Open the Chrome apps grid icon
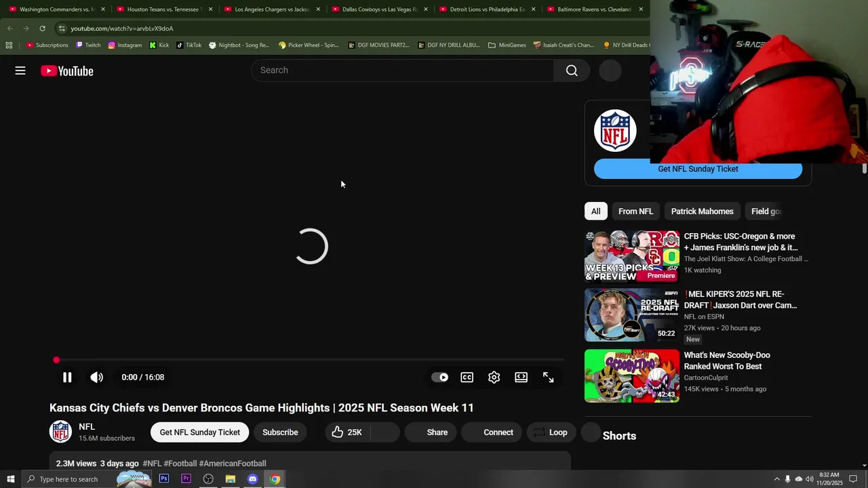This screenshot has width=868, height=488. pos(9,45)
